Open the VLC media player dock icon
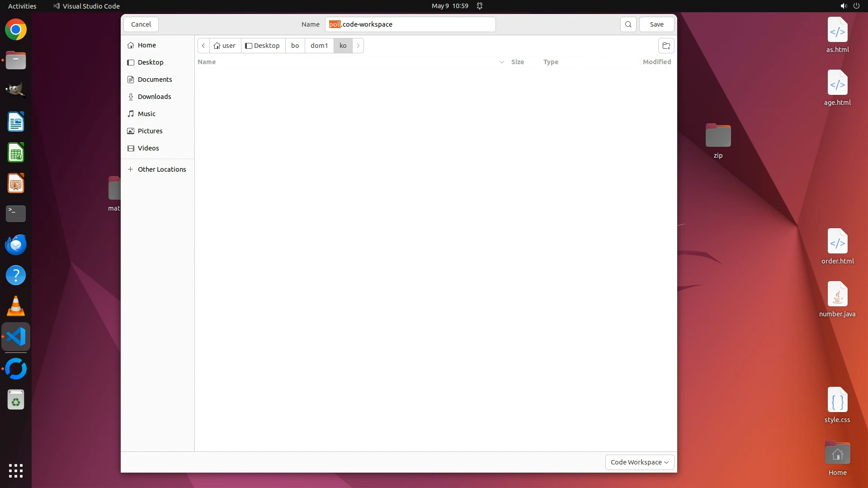 16,306
